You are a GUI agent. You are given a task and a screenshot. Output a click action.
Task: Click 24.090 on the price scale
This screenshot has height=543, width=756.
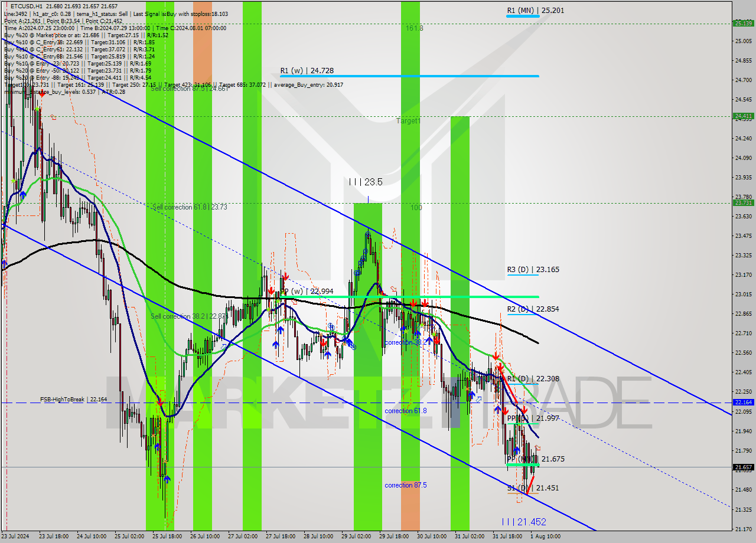click(743, 158)
